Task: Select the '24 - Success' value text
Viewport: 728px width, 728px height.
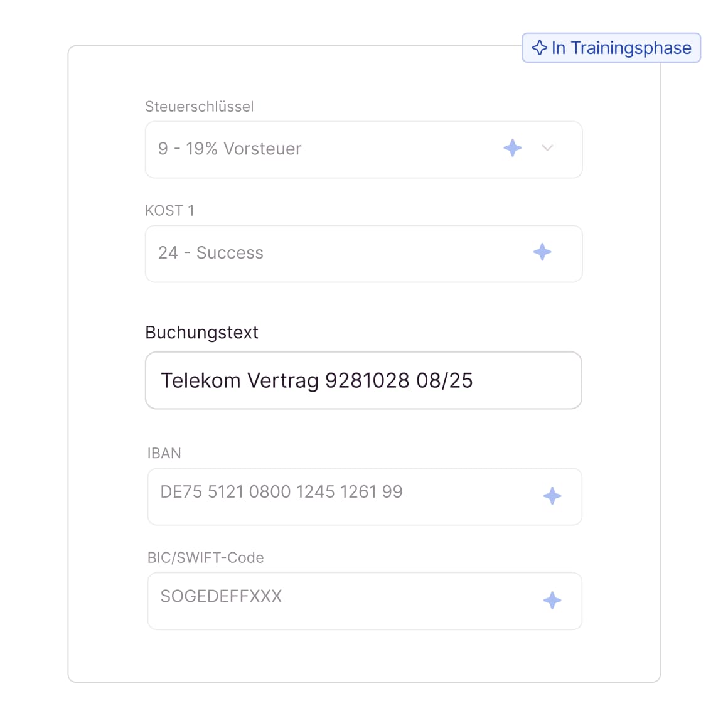Action: [211, 252]
